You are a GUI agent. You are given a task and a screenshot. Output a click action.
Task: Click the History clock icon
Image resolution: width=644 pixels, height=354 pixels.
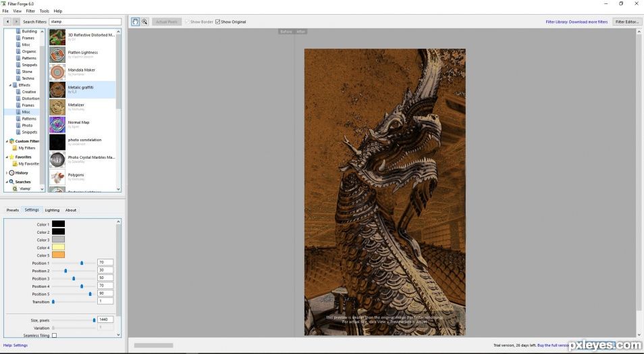click(11, 173)
